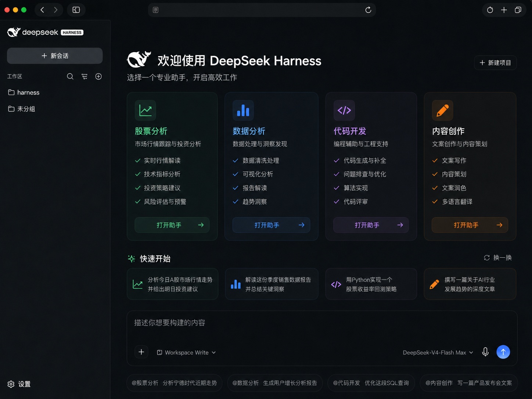Screen dimensions: 532x399
Task: Click the code development brackets icon on card
Action: 344,110
